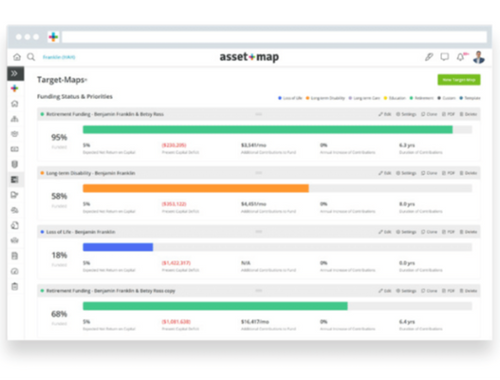500x380 pixels.
Task: Click the drag handle on the Loss of Life header
Action: click(x=259, y=232)
